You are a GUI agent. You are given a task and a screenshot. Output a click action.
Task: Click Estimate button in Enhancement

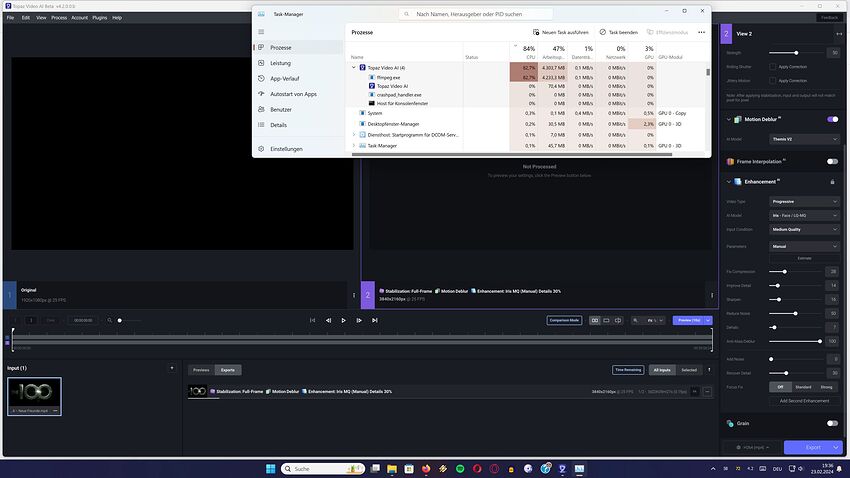tap(804, 259)
